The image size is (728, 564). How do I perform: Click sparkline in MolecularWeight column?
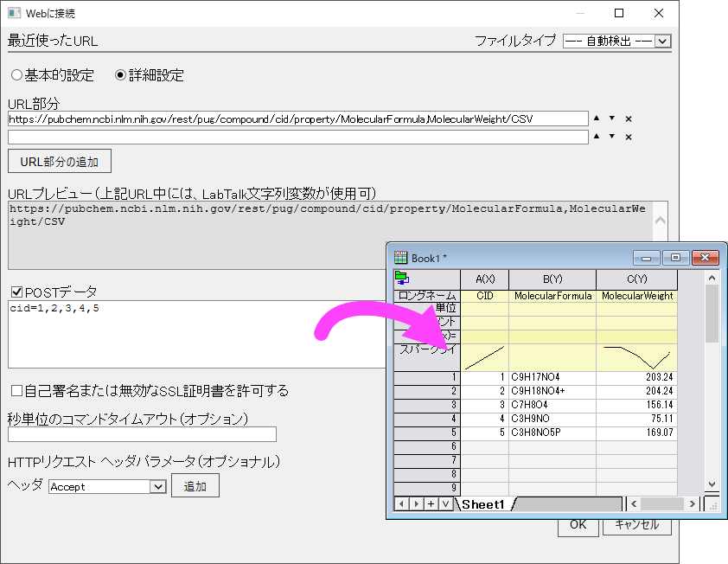(x=636, y=357)
